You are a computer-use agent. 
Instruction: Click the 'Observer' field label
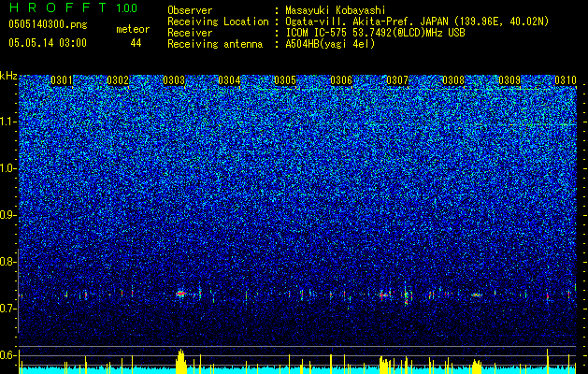point(190,10)
